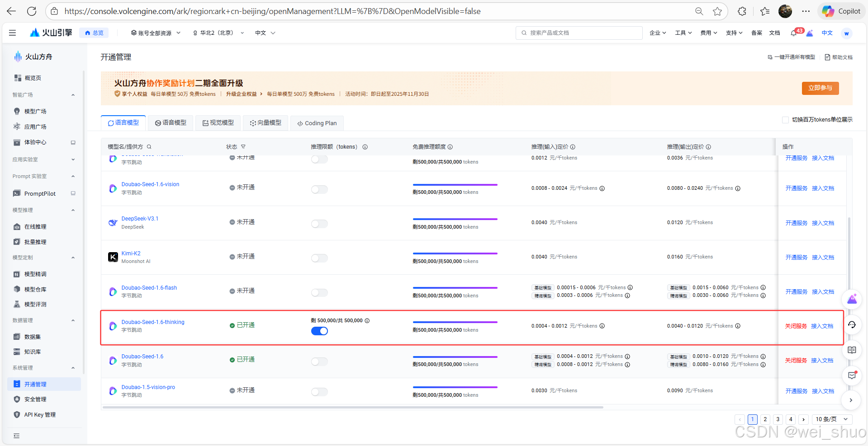Collapse sidebar with bottom menu icon

tap(17, 436)
